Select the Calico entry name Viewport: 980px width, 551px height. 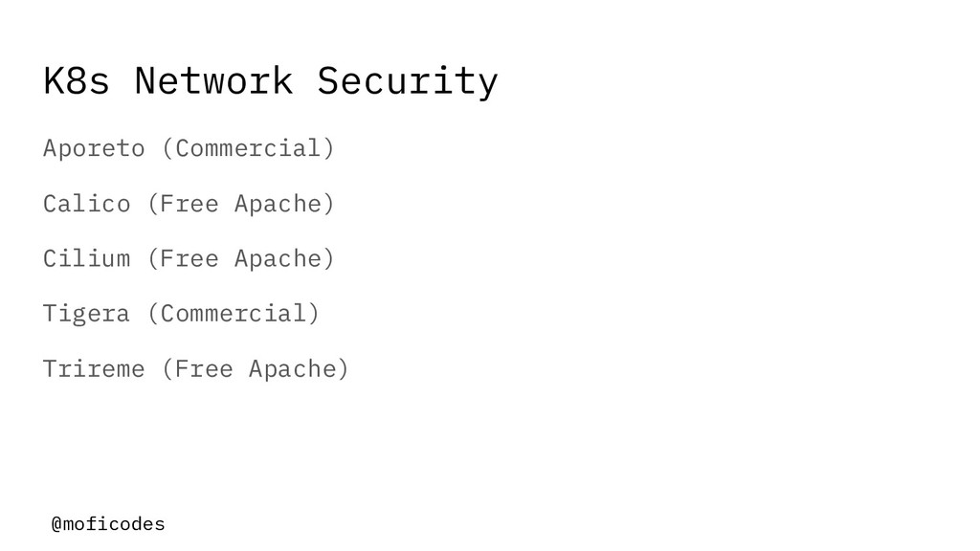(87, 204)
